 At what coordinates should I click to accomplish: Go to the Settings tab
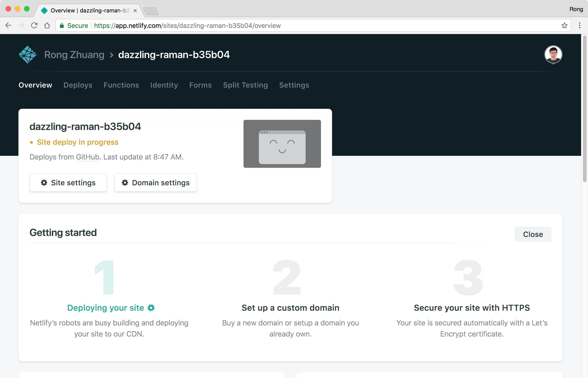tap(294, 85)
